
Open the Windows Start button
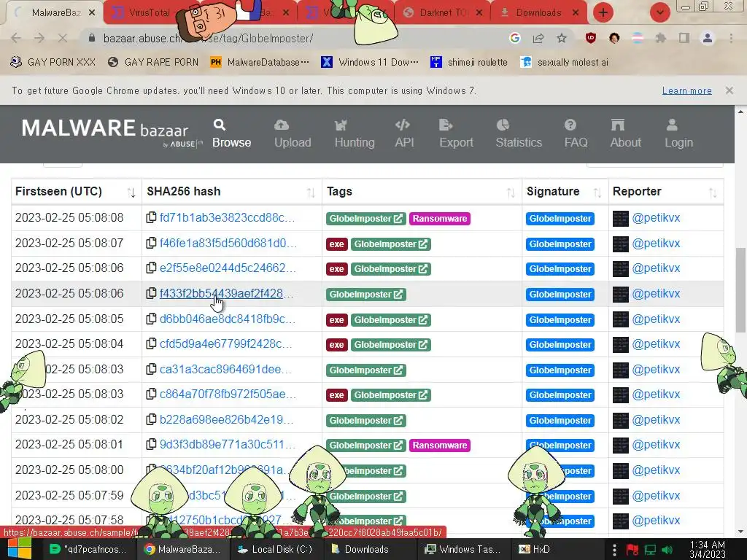(x=19, y=548)
